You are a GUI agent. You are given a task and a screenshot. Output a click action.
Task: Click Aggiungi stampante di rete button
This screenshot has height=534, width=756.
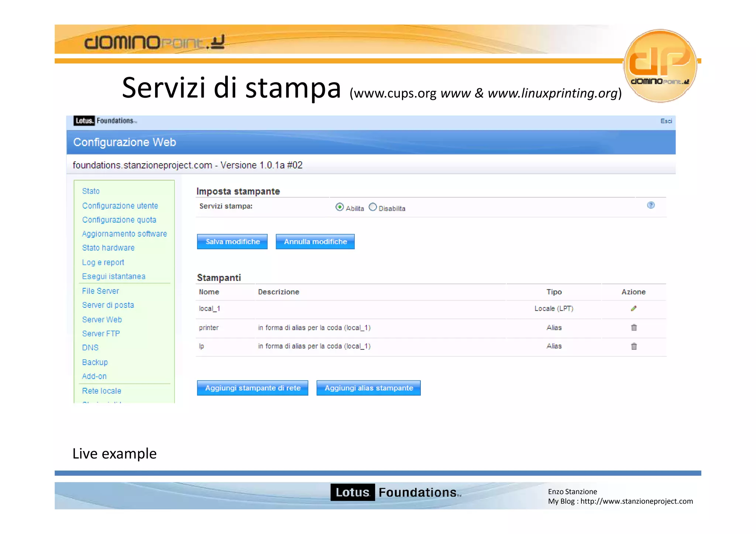click(x=252, y=388)
